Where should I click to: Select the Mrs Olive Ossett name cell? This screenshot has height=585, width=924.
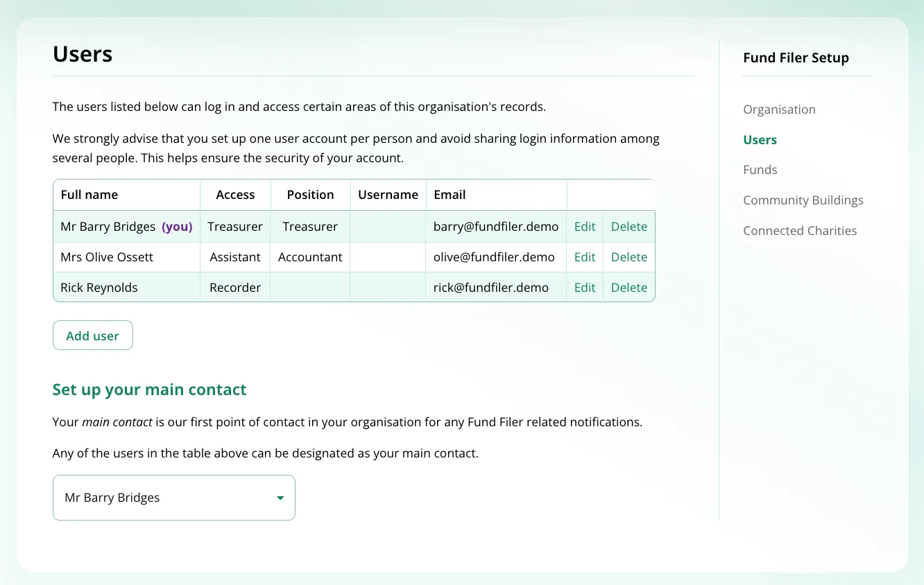tap(126, 257)
